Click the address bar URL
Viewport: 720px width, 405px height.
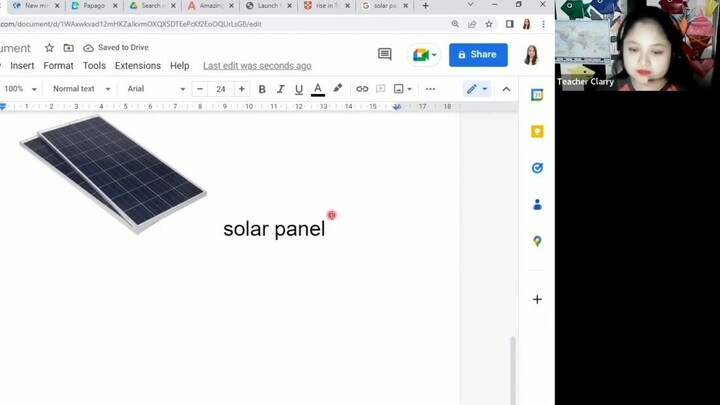(131, 24)
